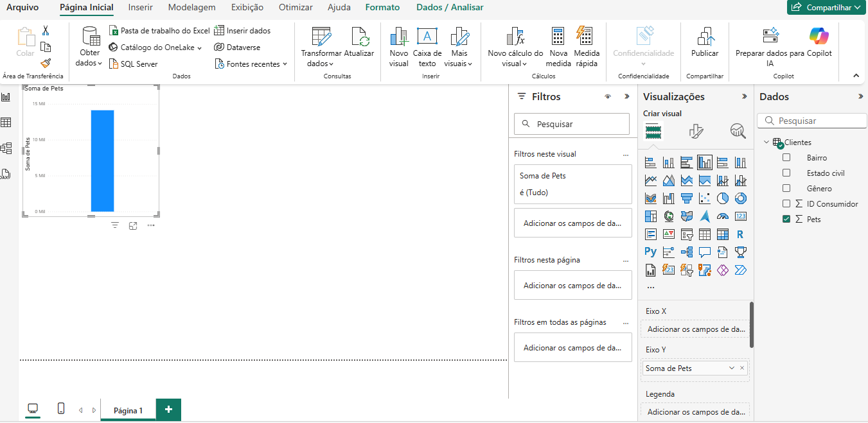Select the line chart visual

(651, 180)
